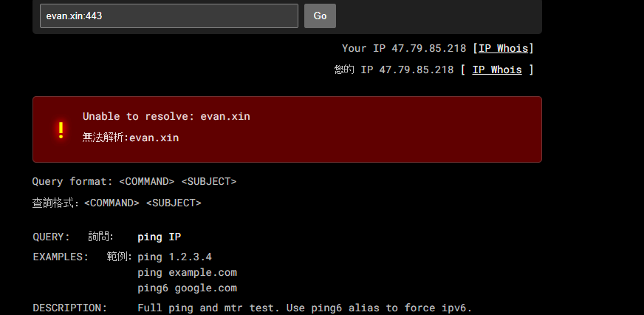Focus the query input containing evan.xin:443
Screen dimensions: 644x315
pos(169,16)
